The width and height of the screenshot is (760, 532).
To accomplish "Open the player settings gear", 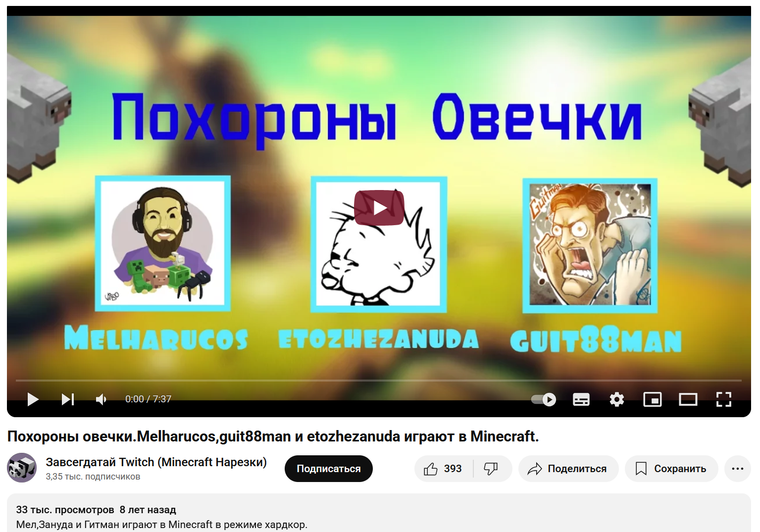I will click(616, 399).
